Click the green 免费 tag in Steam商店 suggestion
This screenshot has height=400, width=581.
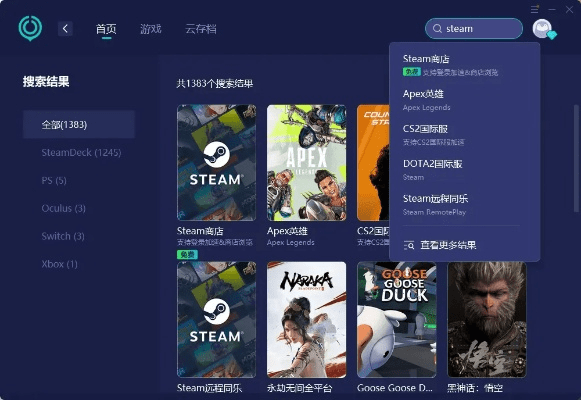pyautogui.click(x=411, y=72)
